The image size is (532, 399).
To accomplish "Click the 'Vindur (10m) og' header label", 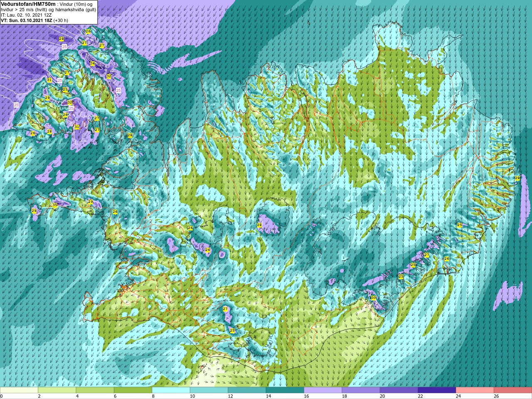I will pyautogui.click(x=76, y=4).
